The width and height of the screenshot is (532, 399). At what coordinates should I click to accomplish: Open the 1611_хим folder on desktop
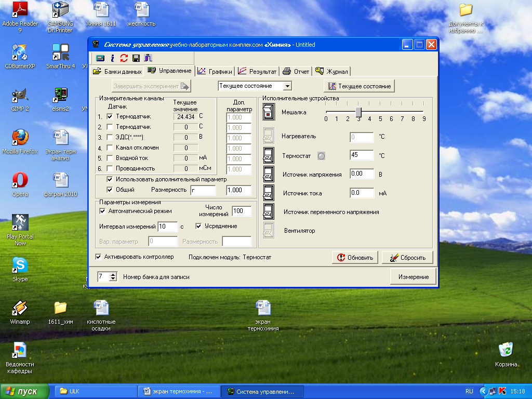click(60, 312)
